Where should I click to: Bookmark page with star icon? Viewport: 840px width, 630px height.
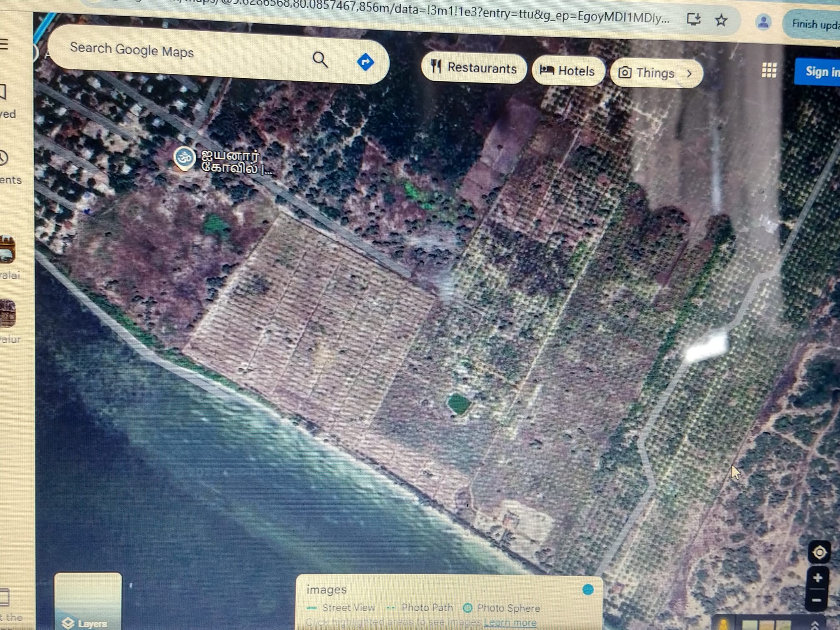(721, 20)
